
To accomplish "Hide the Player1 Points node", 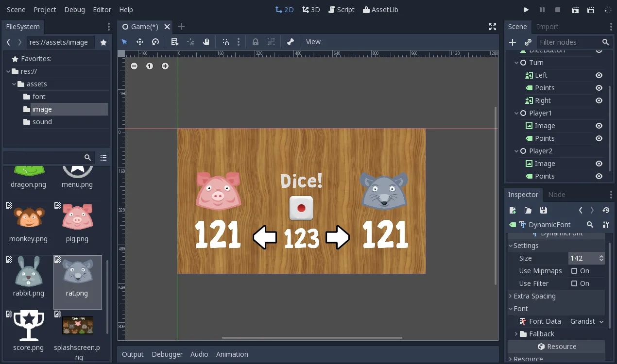I will [599, 138].
